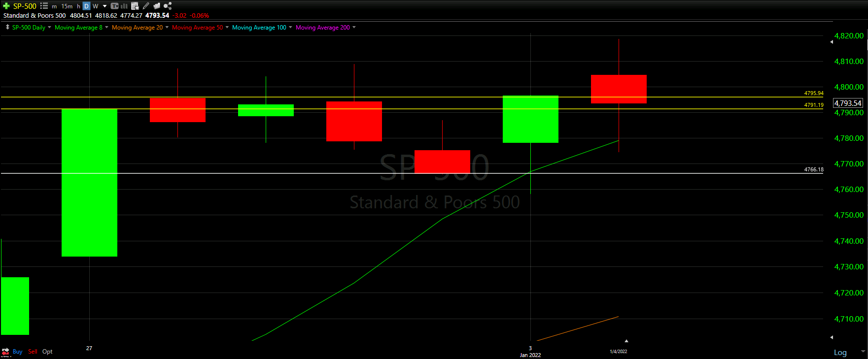The width and height of the screenshot is (868, 359).
Task: Click the Standard & Poors 500 description
Action: click(35, 16)
